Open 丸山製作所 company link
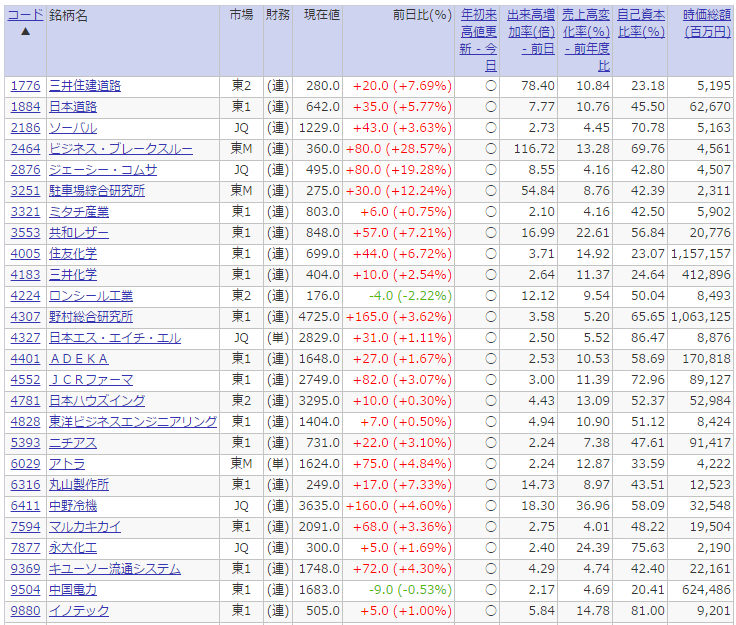The height and width of the screenshot is (625, 736). point(79,485)
